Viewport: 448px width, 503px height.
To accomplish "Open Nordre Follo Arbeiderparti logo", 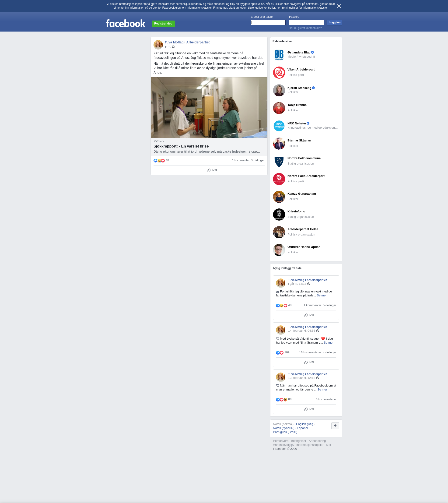I will click(x=279, y=179).
